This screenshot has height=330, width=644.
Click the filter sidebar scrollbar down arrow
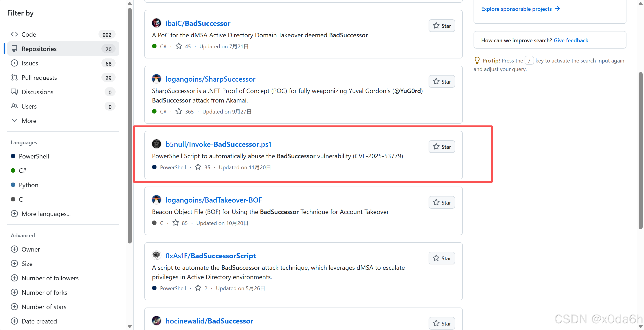(x=130, y=326)
